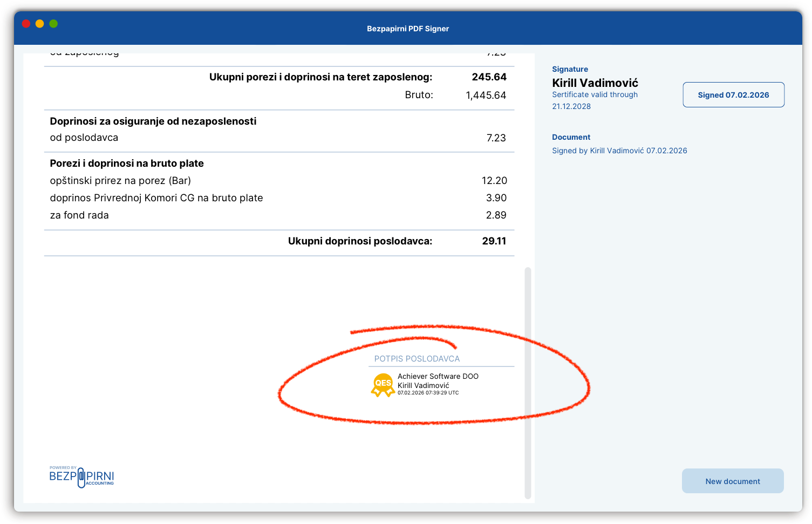Click the Signature section heading
Viewport: 812px width, 524px height.
click(570, 69)
